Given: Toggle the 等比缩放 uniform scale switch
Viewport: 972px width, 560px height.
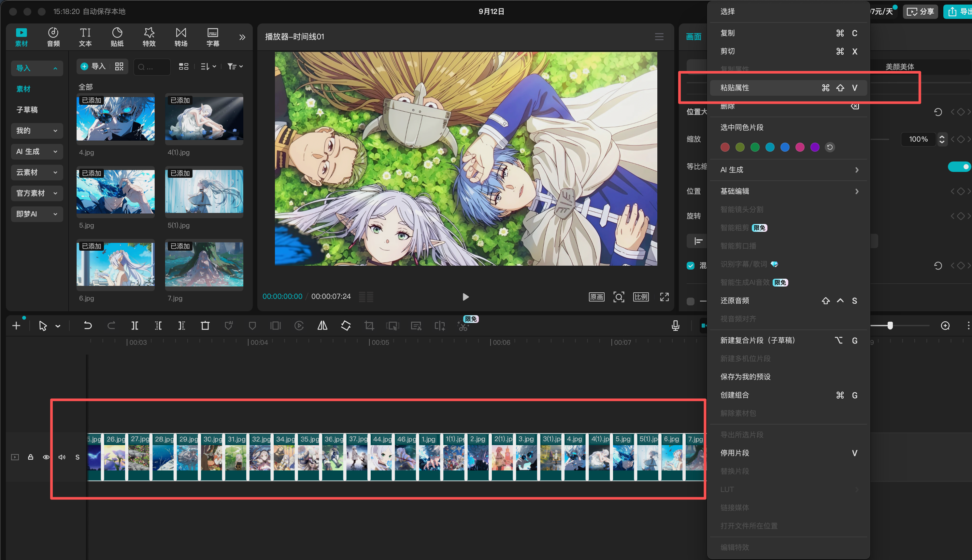Looking at the screenshot, I should (x=959, y=167).
